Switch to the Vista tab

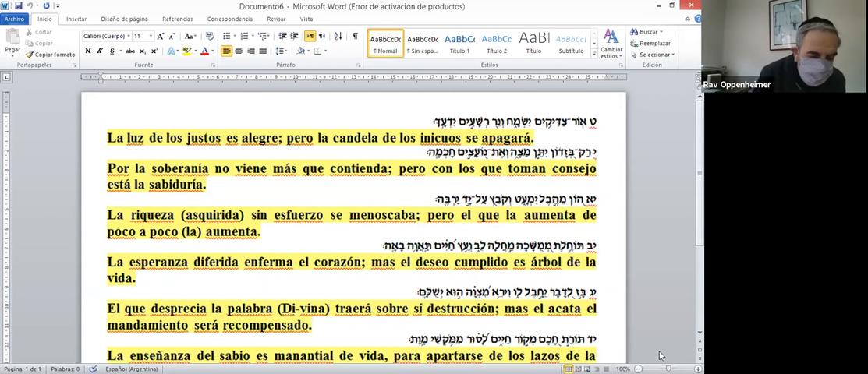[x=306, y=19]
